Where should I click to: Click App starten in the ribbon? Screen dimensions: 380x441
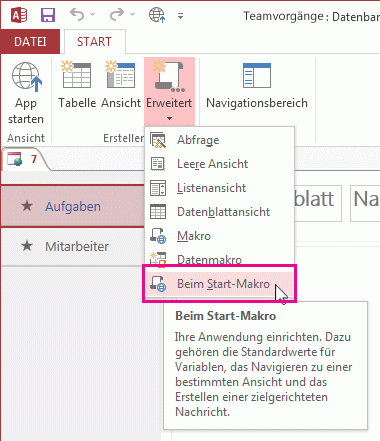pyautogui.click(x=26, y=93)
